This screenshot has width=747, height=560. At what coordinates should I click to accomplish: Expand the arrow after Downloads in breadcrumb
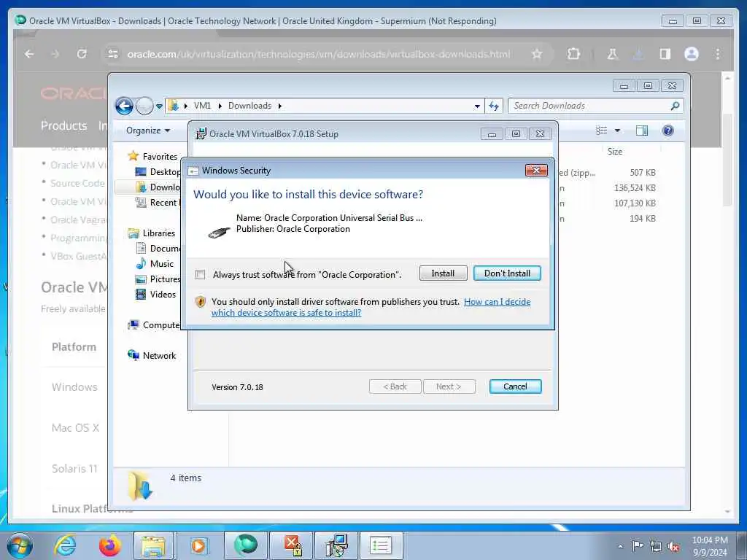tap(279, 106)
